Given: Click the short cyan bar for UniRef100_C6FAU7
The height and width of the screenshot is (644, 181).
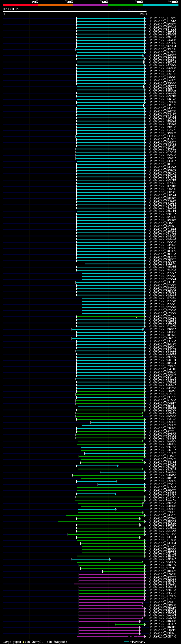Looking at the screenshot, I should coord(91,559).
